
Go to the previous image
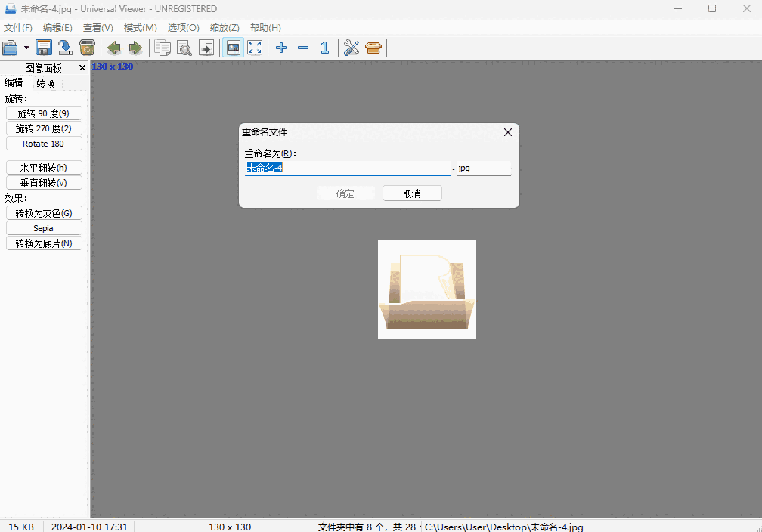click(113, 48)
